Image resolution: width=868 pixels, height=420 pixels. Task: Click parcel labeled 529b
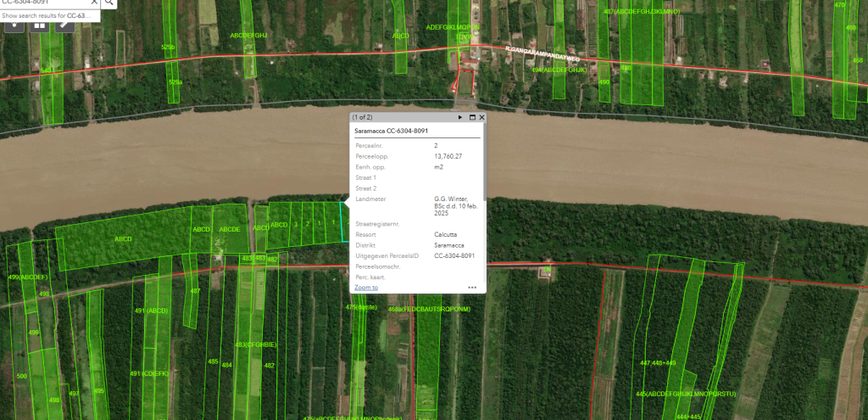point(169,48)
